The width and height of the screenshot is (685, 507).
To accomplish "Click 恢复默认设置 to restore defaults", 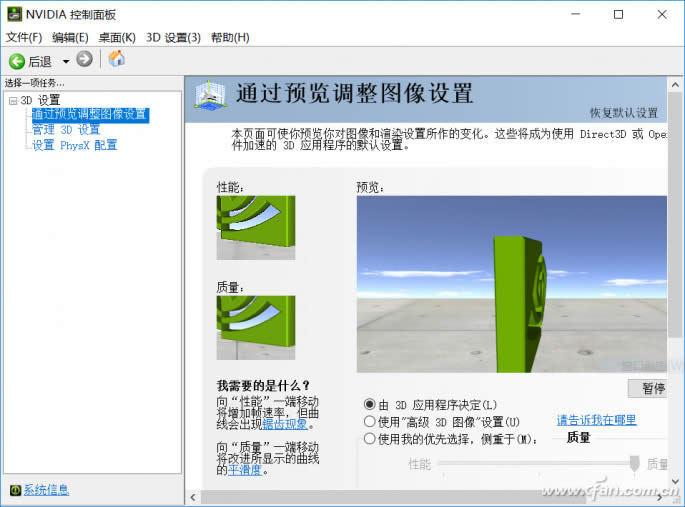I will (623, 113).
